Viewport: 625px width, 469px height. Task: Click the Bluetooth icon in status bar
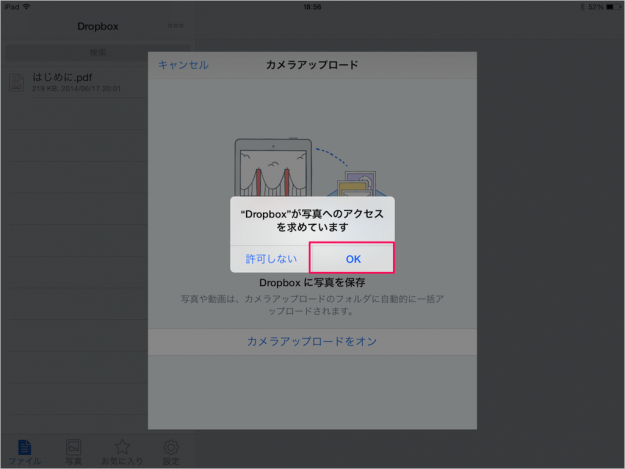click(582, 7)
